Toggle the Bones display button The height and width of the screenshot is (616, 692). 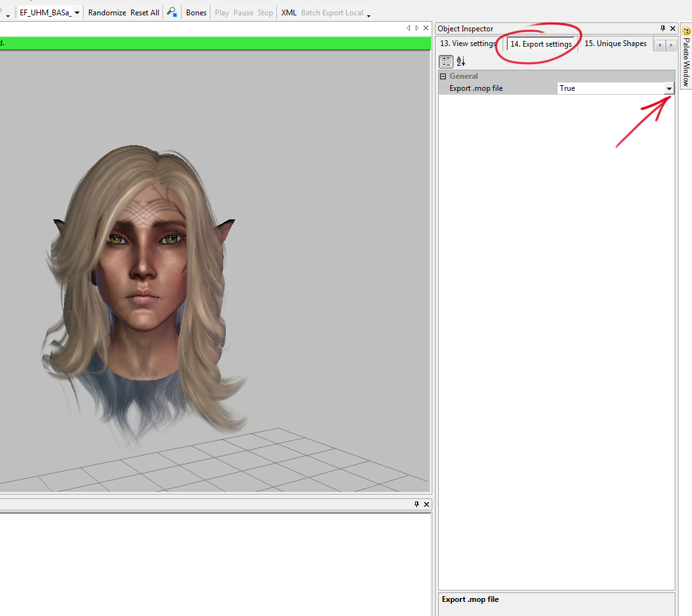coord(196,13)
